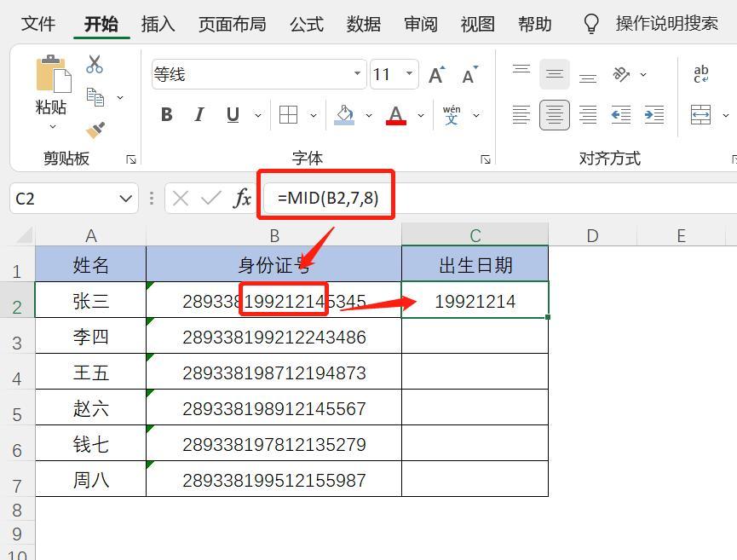
Task: Toggle Underline formatting
Action: [233, 115]
